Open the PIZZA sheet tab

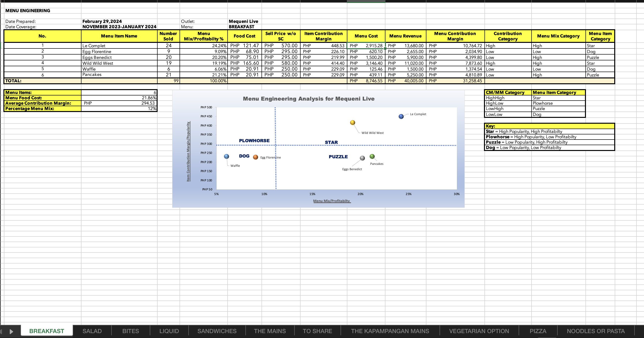point(538,331)
